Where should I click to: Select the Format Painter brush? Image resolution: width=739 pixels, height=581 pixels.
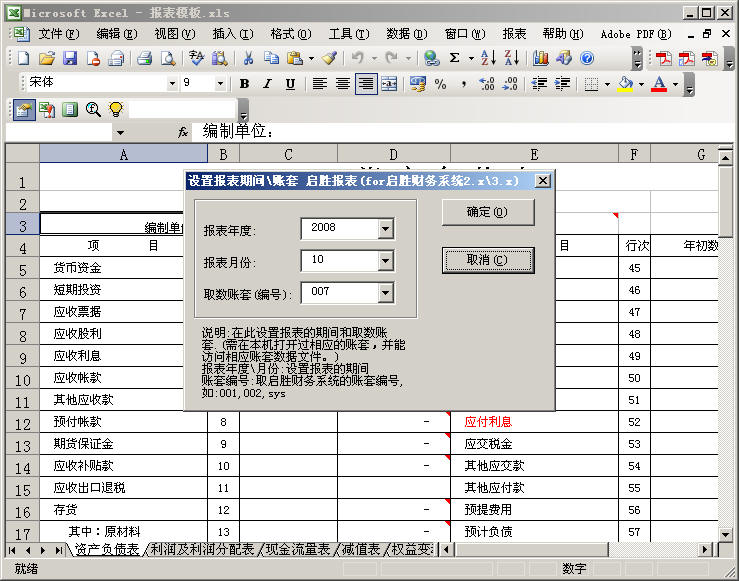point(329,58)
